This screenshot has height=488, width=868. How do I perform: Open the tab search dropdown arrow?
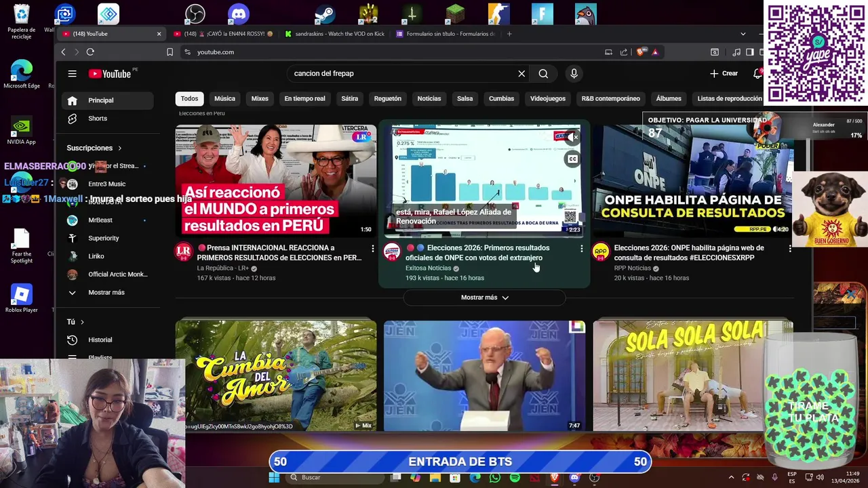click(x=743, y=34)
